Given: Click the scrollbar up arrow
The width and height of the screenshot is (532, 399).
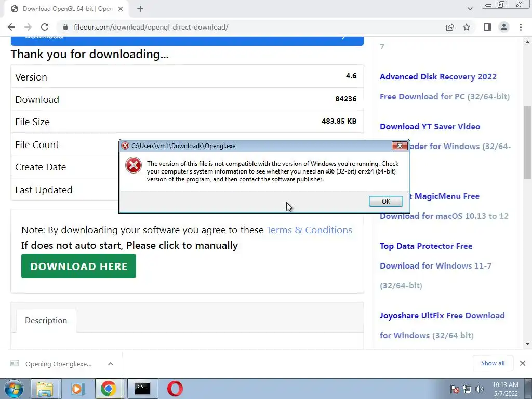Looking at the screenshot, I should tap(527, 42).
